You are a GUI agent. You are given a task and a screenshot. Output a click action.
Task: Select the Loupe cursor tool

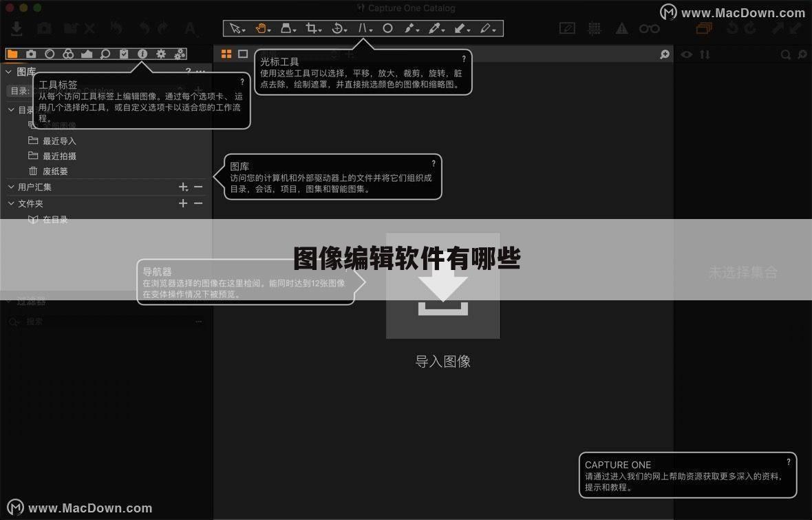tap(286, 28)
